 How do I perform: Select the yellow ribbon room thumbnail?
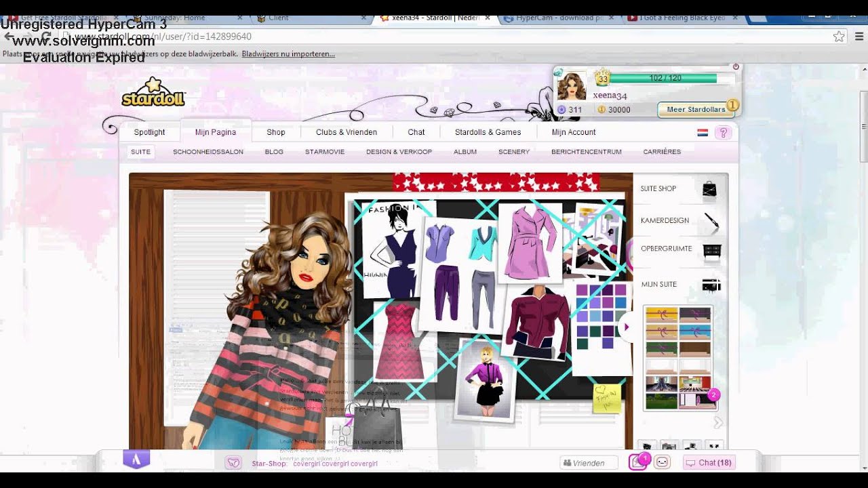pyautogui.click(x=661, y=314)
